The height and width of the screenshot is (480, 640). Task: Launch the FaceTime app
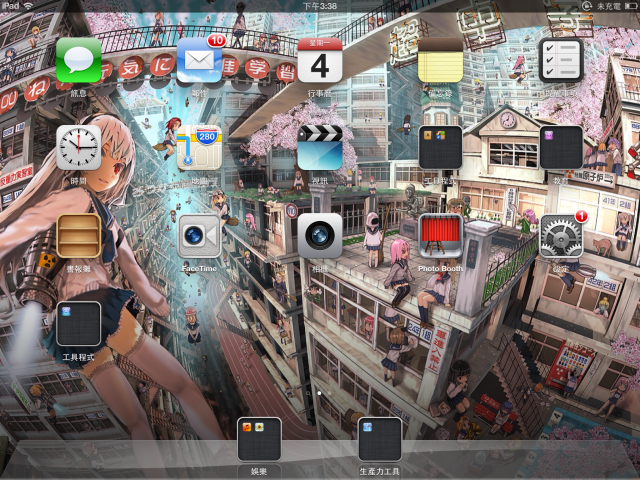[x=199, y=236]
